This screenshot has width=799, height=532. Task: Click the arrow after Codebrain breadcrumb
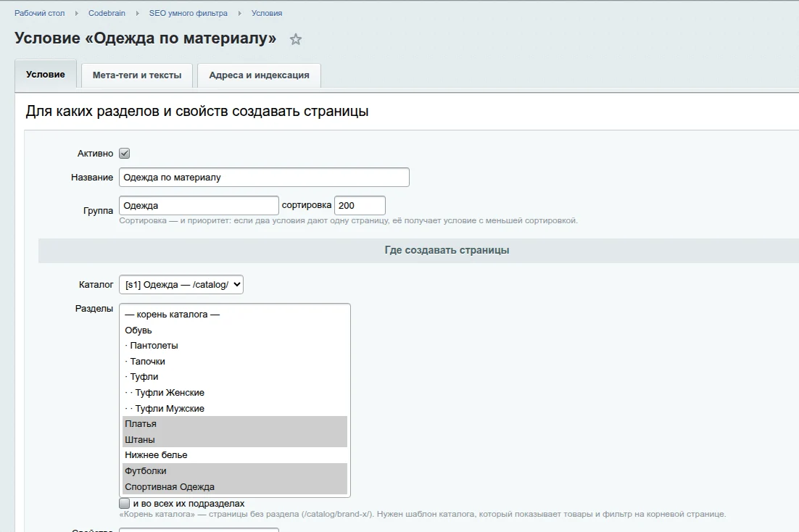click(137, 13)
